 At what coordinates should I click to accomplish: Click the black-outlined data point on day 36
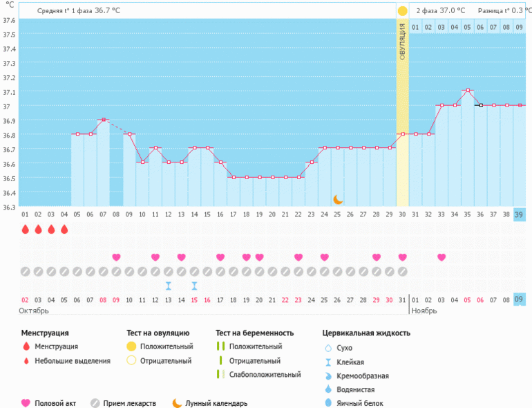coord(481,105)
